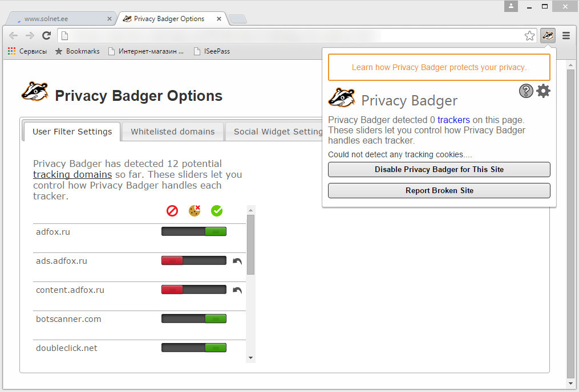Viewport: 579px width, 392px height.
Task: Click tracker list scrollbar down arrow
Action: (251, 358)
